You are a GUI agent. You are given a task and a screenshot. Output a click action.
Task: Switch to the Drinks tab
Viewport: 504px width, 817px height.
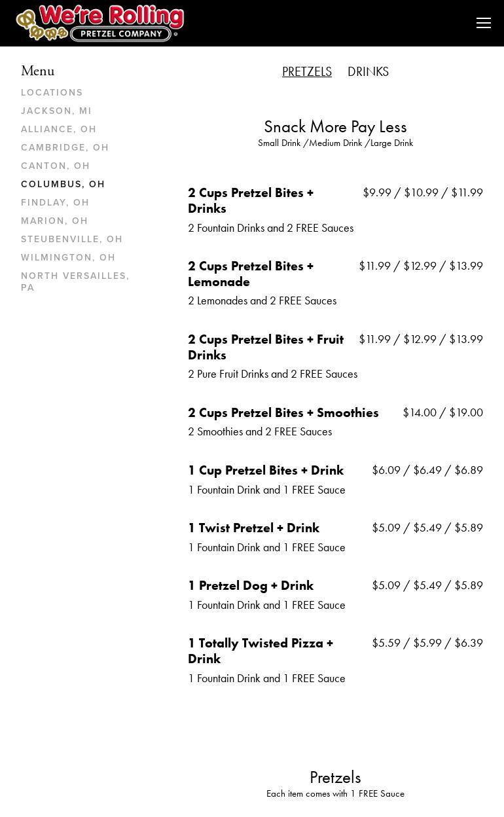(x=368, y=72)
